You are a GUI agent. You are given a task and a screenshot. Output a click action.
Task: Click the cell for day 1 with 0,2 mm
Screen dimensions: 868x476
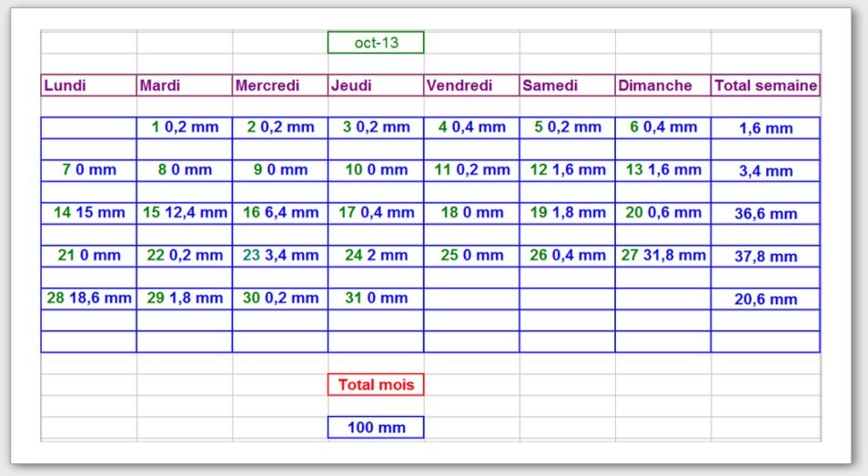point(185,127)
